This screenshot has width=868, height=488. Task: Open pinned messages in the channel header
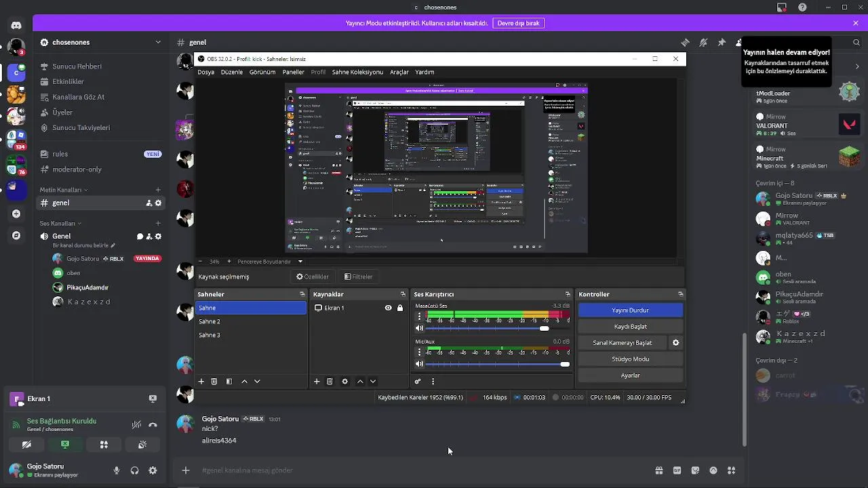tap(722, 42)
